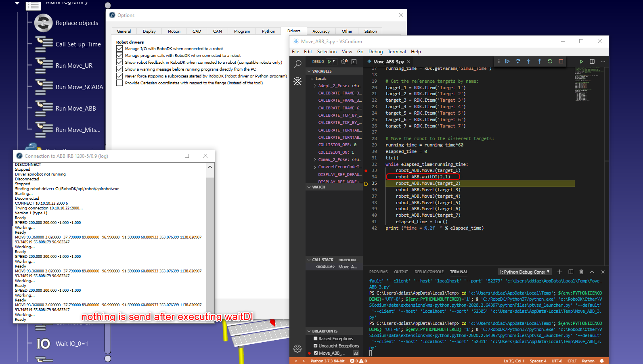This screenshot has height=364, width=643.
Task: Run Python file in terminal icon
Action: pyautogui.click(x=582, y=62)
